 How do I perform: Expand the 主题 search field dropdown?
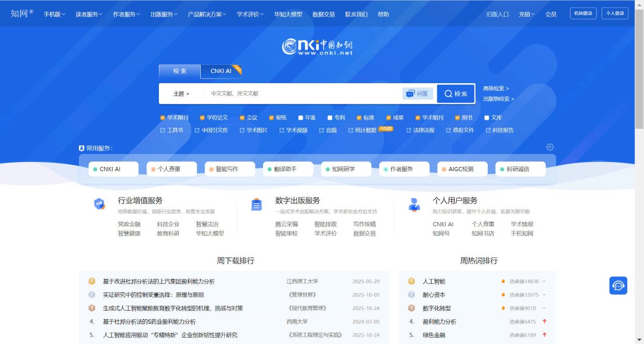[181, 94]
